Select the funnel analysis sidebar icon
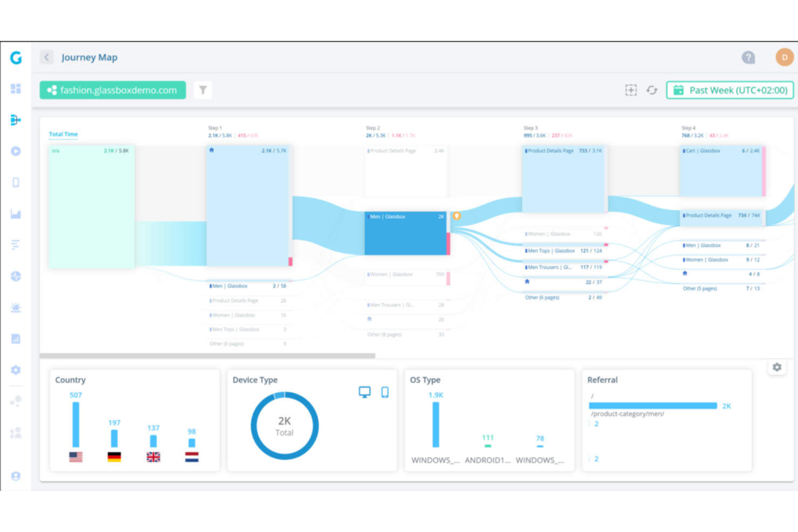Viewport: 798px width, 532px height. click(x=15, y=245)
